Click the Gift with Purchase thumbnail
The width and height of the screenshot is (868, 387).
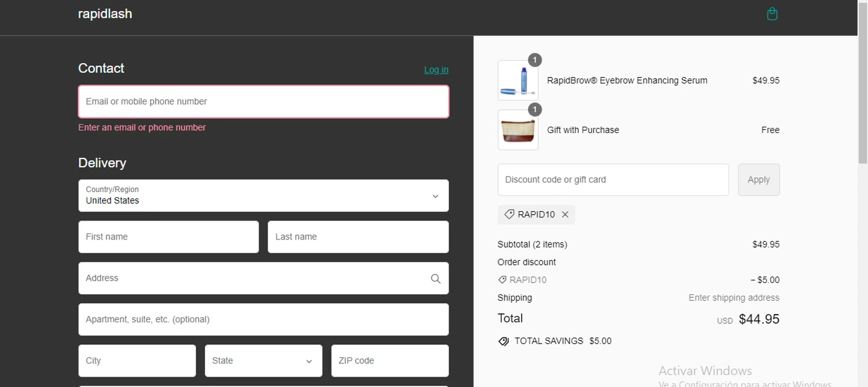[518, 130]
